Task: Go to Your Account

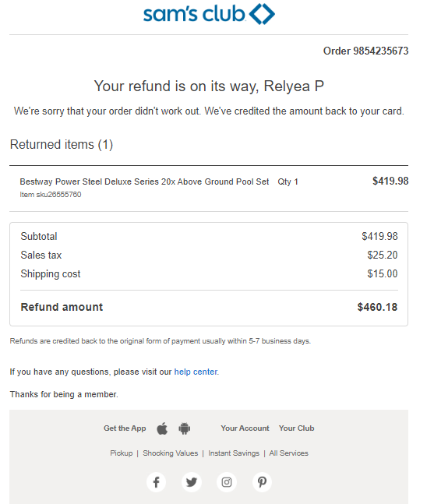Action: pos(245,428)
